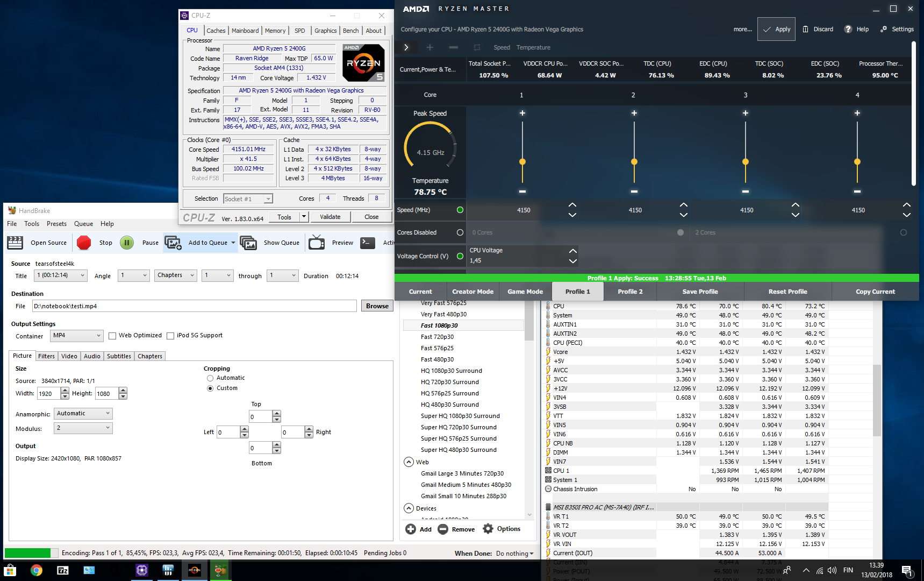Select Custom cropping radio button

(x=210, y=388)
